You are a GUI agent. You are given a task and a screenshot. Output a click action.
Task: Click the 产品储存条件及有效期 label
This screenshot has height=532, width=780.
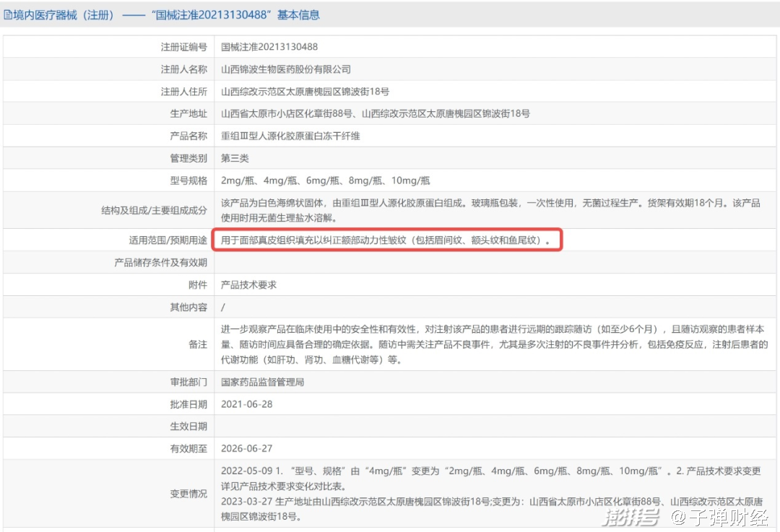pyautogui.click(x=160, y=263)
